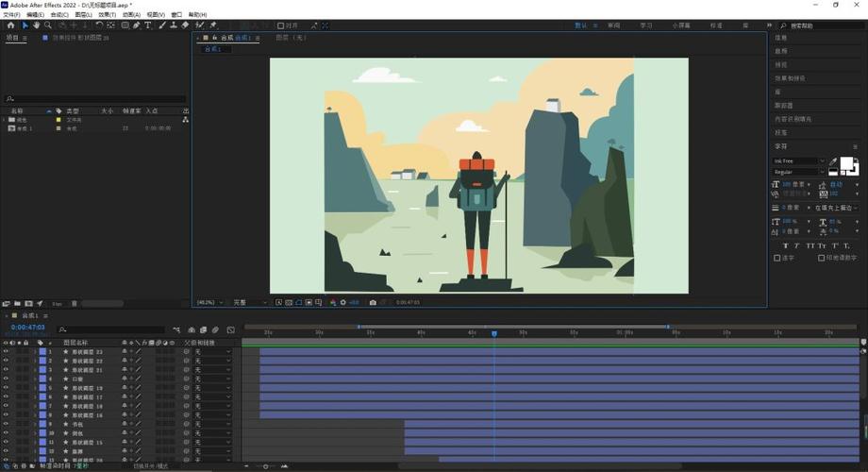
Task: Open the 效果(T) menu
Action: click(x=108, y=15)
